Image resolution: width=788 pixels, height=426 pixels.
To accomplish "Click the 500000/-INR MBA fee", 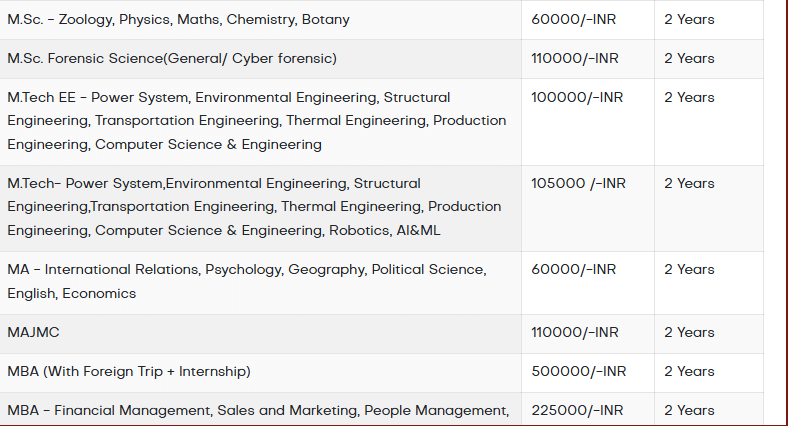I will 579,372.
